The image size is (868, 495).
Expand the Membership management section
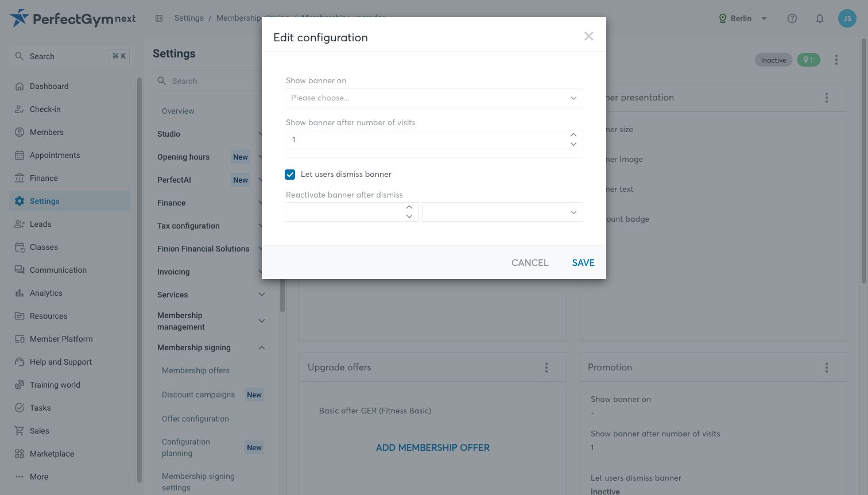click(262, 321)
